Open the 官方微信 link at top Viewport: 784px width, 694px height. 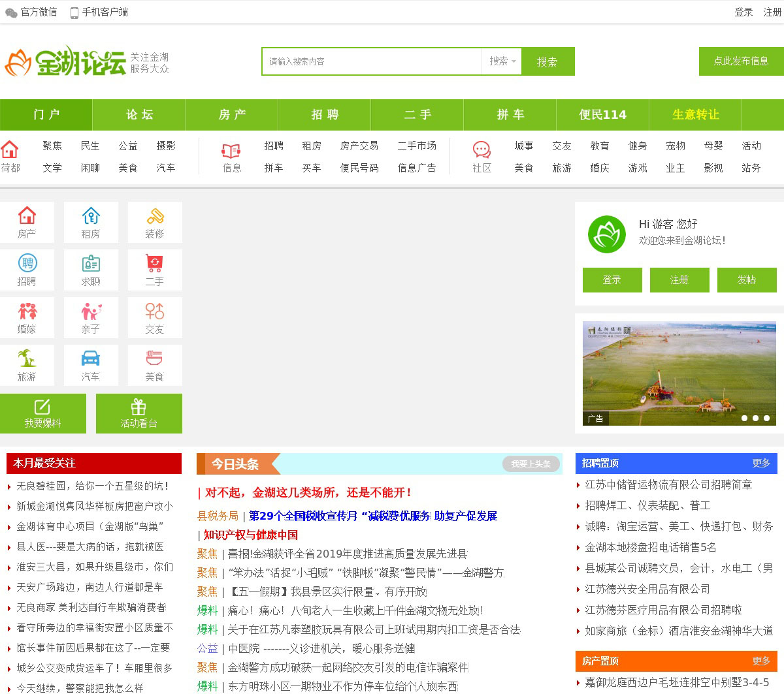coord(32,12)
